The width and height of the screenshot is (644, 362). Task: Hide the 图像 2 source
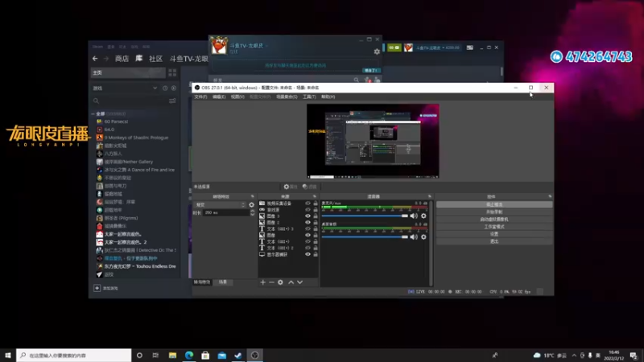(308, 223)
